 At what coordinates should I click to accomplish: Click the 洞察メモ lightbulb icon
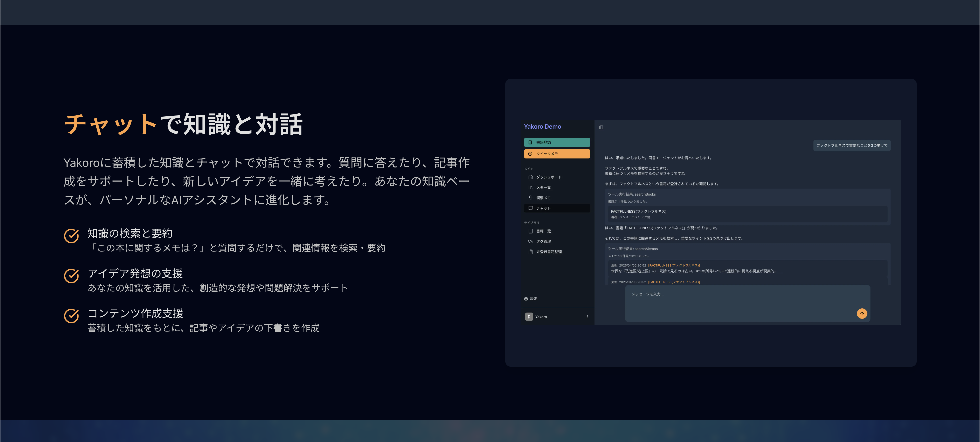(530, 198)
